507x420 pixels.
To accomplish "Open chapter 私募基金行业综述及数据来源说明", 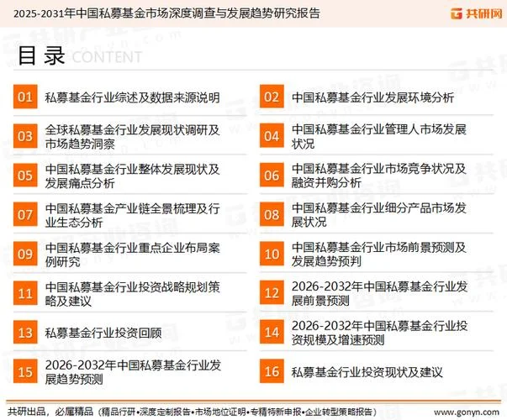I will [132, 97].
